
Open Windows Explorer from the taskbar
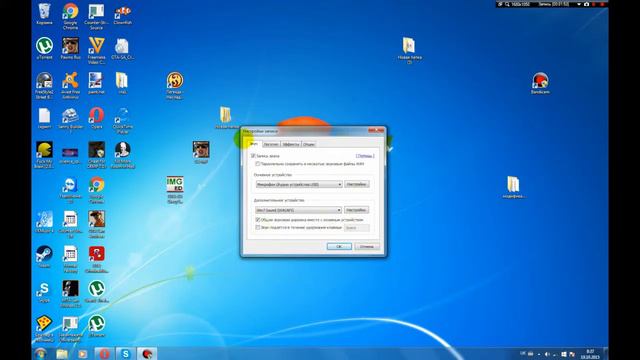(x=62, y=354)
